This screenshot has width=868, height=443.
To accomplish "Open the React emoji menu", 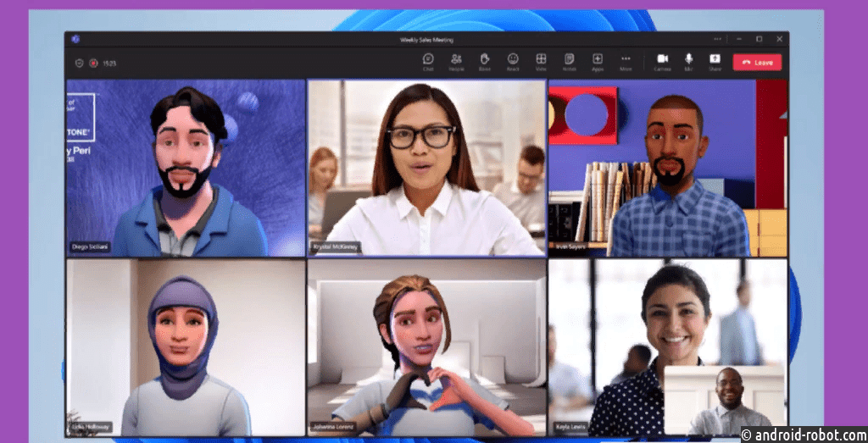I will [513, 62].
